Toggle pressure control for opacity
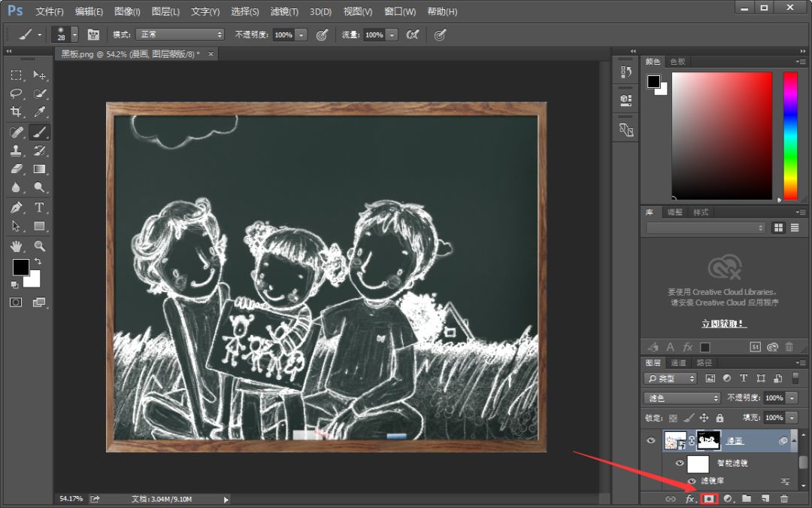812x508 pixels. (x=322, y=35)
